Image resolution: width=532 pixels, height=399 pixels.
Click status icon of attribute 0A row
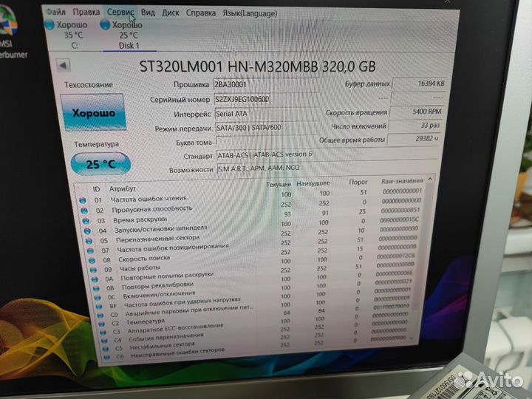tap(95, 279)
